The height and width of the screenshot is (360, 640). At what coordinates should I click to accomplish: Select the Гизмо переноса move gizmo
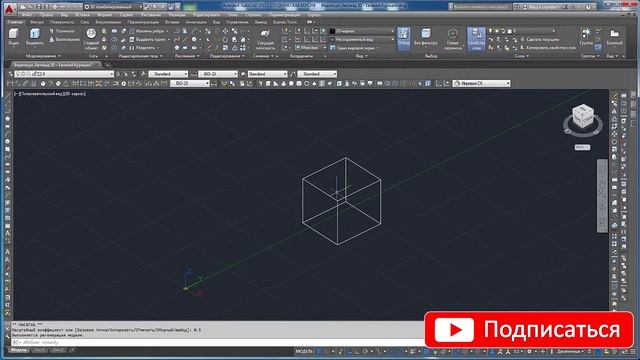(x=452, y=39)
